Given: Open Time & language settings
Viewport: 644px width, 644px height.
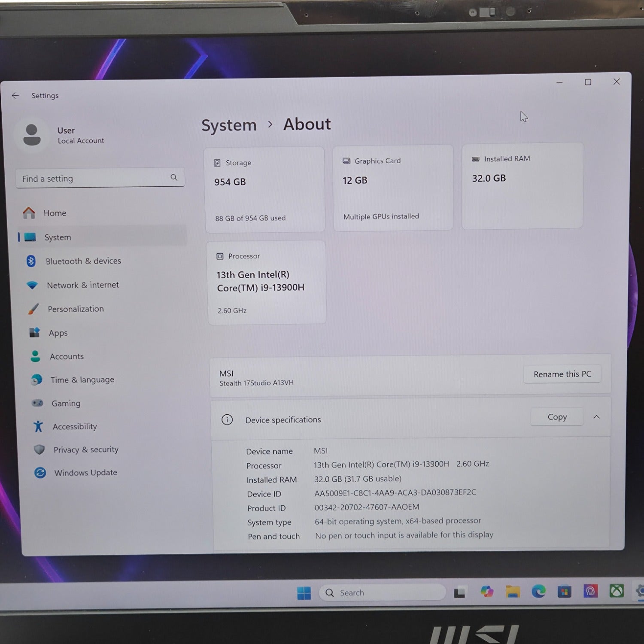Looking at the screenshot, I should tap(82, 380).
